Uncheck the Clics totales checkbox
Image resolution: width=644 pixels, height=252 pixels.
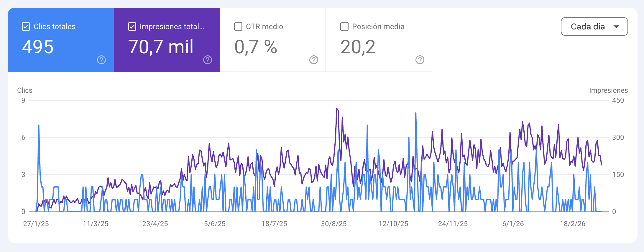coord(26,26)
